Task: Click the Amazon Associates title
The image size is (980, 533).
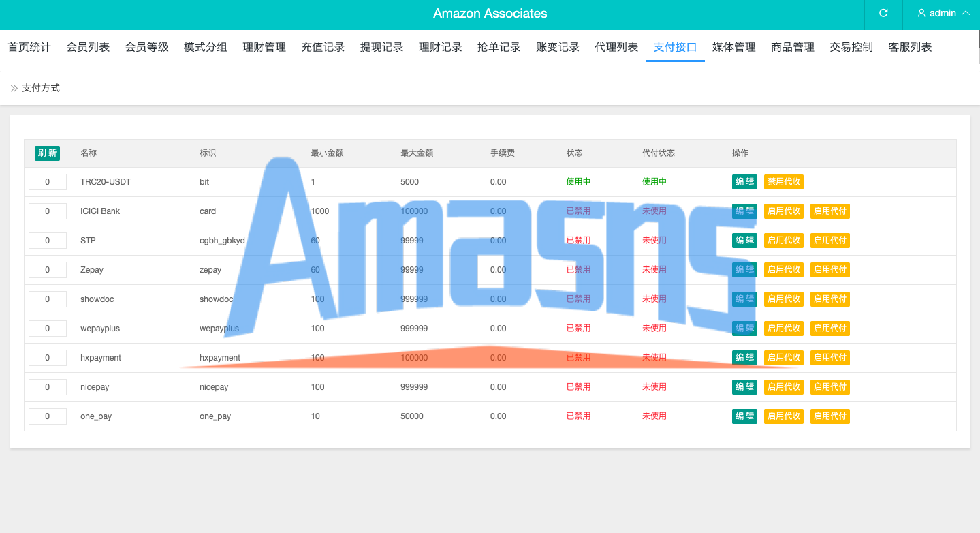Action: click(x=490, y=13)
